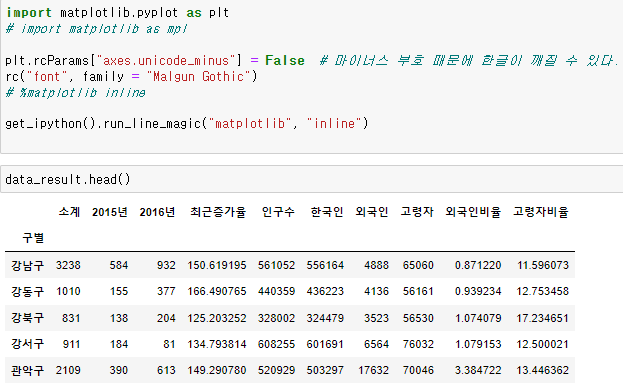The width and height of the screenshot is (623, 392).
Task: Select the 강서구 row label
Action: pos(27,344)
